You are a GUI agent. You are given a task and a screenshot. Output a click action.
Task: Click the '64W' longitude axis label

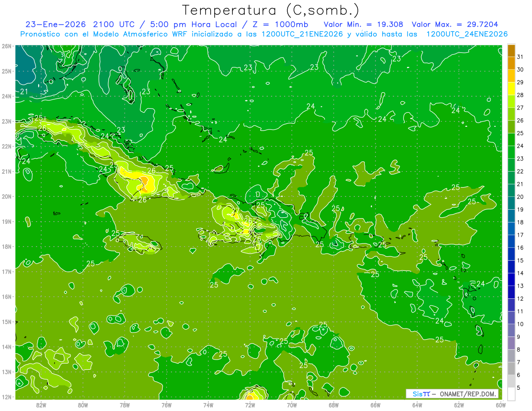click(417, 405)
